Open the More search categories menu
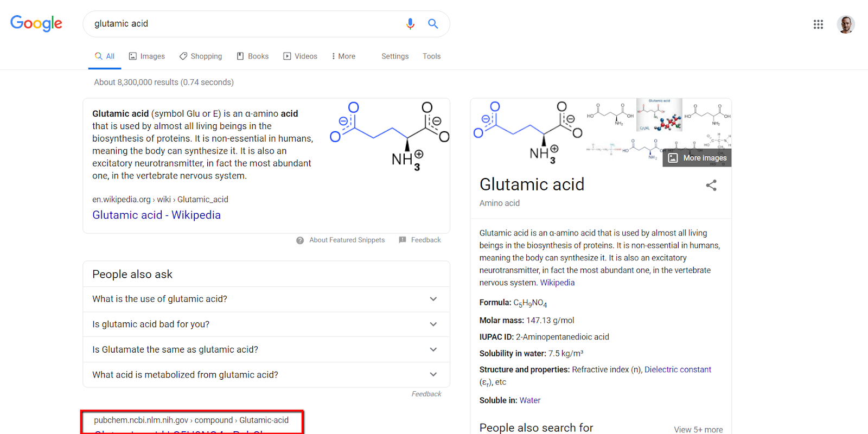This screenshot has width=868, height=434. 343,56
